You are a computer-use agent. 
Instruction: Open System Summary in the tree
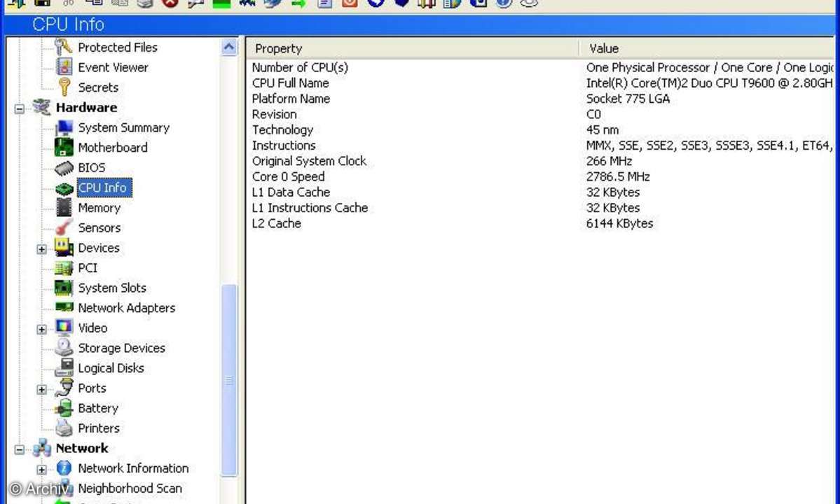click(x=124, y=127)
